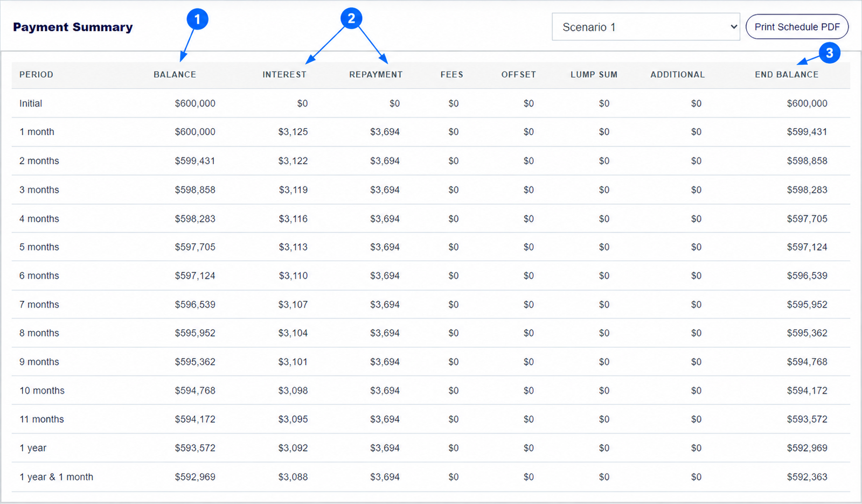Select the BALANCE column header

tap(175, 74)
